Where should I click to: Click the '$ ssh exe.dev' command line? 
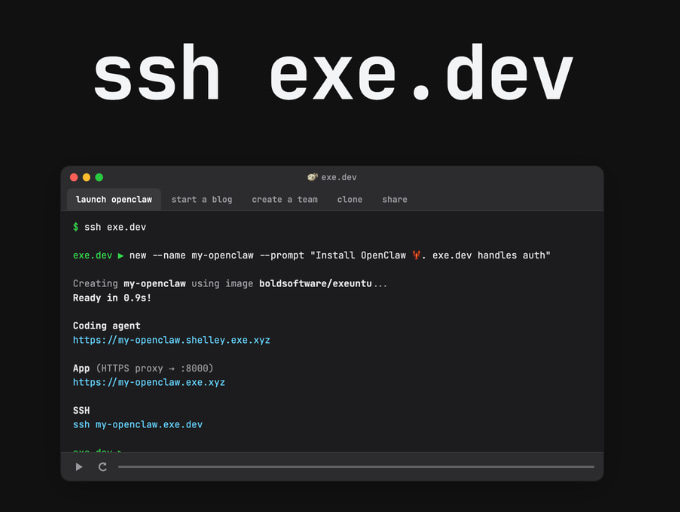(109, 227)
